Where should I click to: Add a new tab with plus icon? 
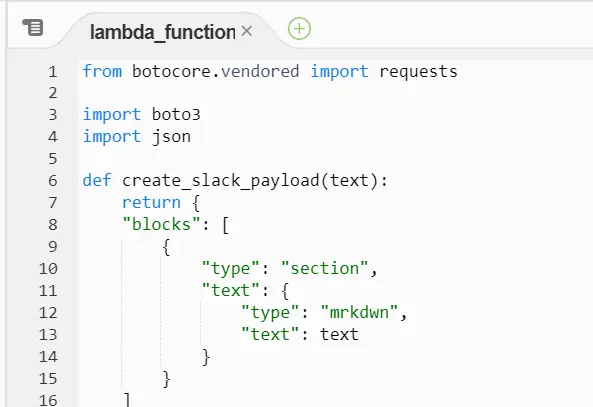(x=299, y=29)
